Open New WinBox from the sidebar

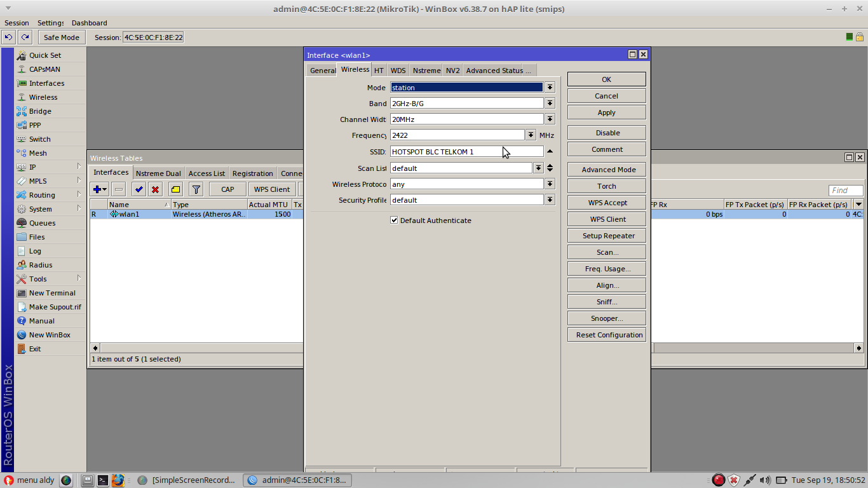pos(50,335)
